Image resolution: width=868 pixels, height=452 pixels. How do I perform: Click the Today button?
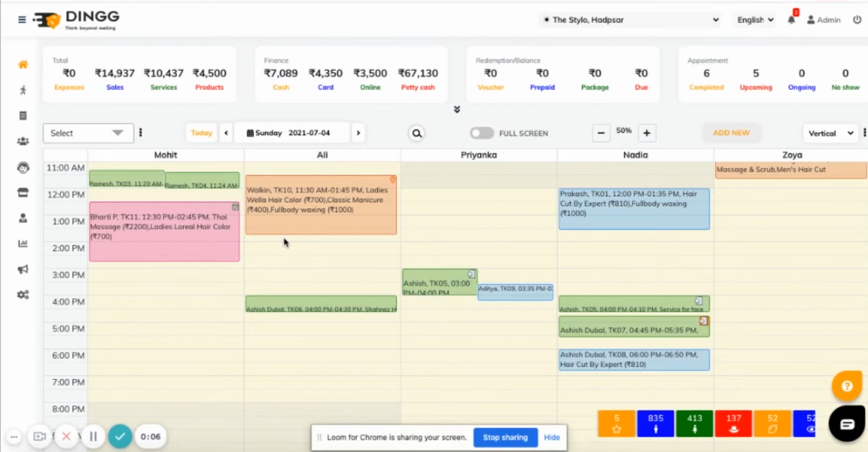[201, 133]
